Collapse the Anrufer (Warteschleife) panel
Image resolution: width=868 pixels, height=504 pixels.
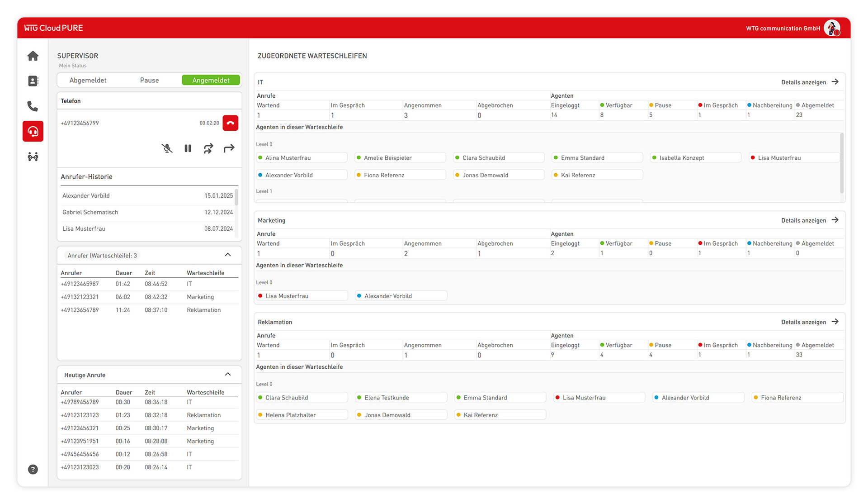point(228,255)
